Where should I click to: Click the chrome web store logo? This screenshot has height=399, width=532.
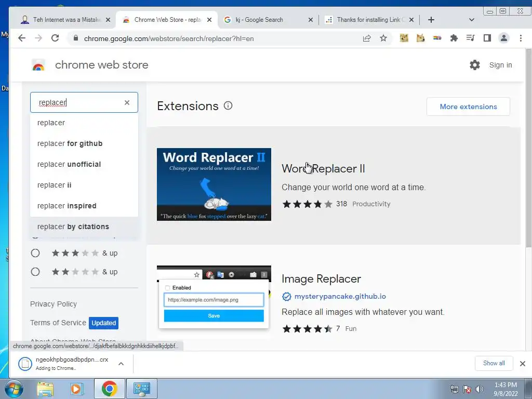point(38,65)
